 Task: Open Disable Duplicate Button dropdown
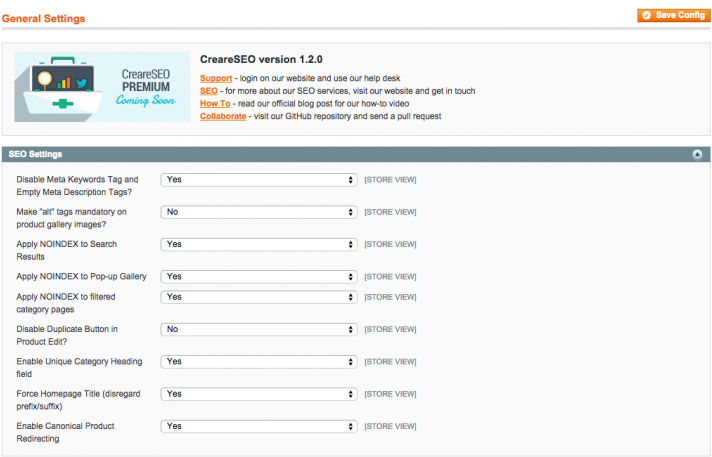point(259,329)
